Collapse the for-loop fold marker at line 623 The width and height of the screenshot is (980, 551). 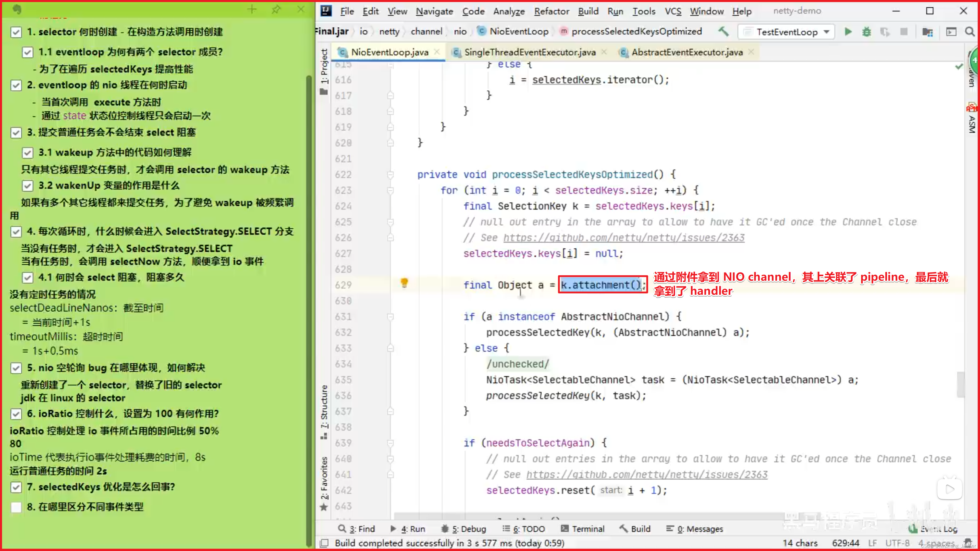click(390, 190)
